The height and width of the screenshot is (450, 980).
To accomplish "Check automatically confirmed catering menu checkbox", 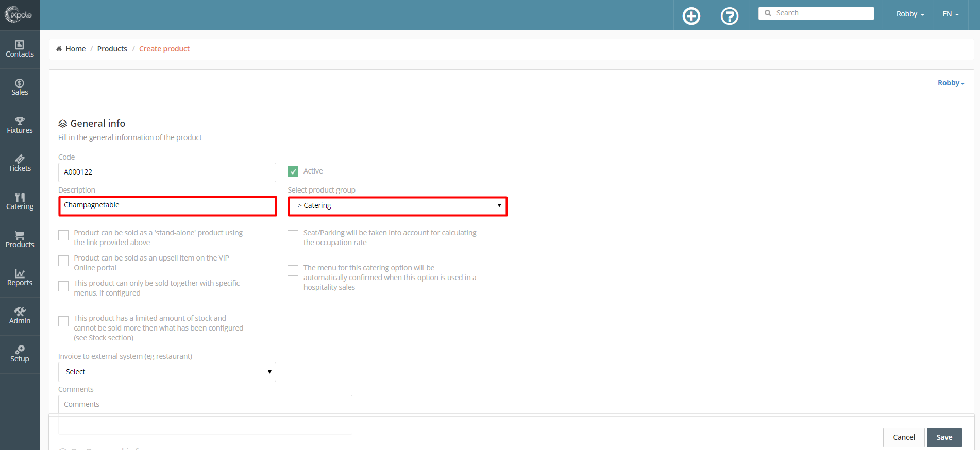I will coord(293,270).
